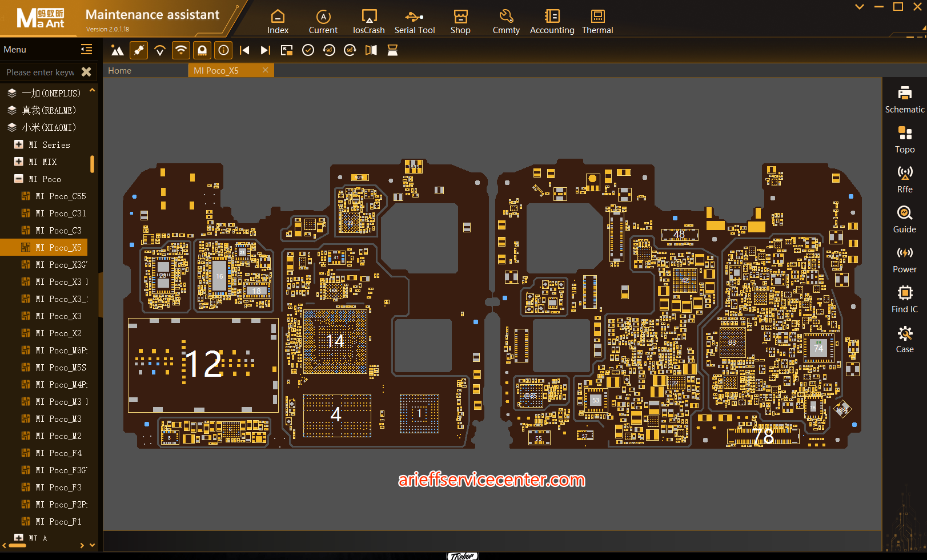Select MI Poco_M2 in the tree
Image resolution: width=927 pixels, height=560 pixels.
pos(50,436)
